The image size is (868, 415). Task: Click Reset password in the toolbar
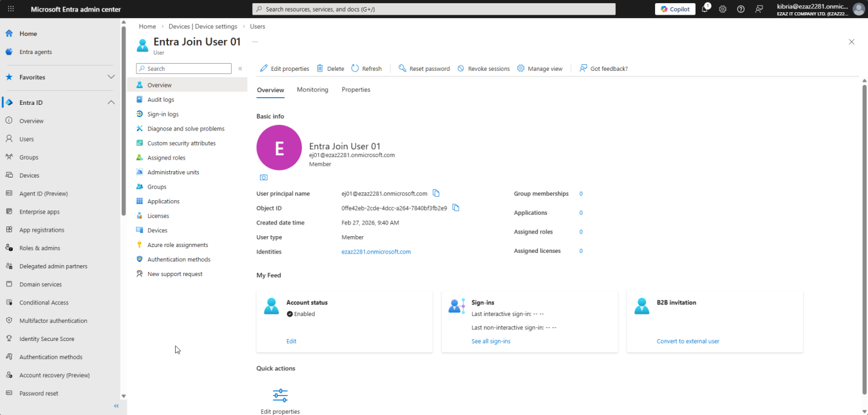coord(424,68)
